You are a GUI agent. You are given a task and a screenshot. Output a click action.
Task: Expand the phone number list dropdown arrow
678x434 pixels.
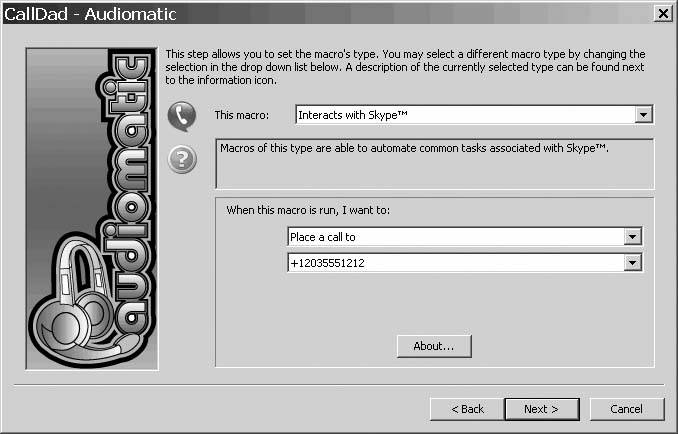[632, 262]
